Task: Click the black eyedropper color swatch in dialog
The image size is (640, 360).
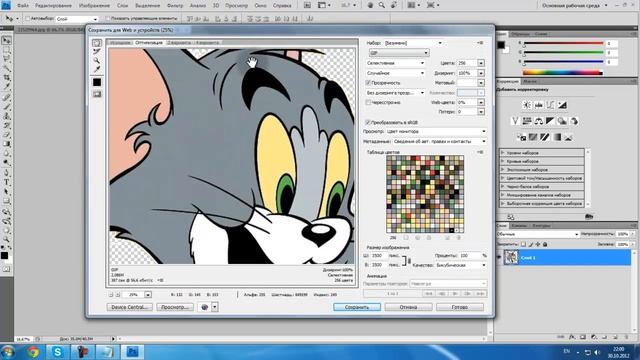Action: pos(97,82)
